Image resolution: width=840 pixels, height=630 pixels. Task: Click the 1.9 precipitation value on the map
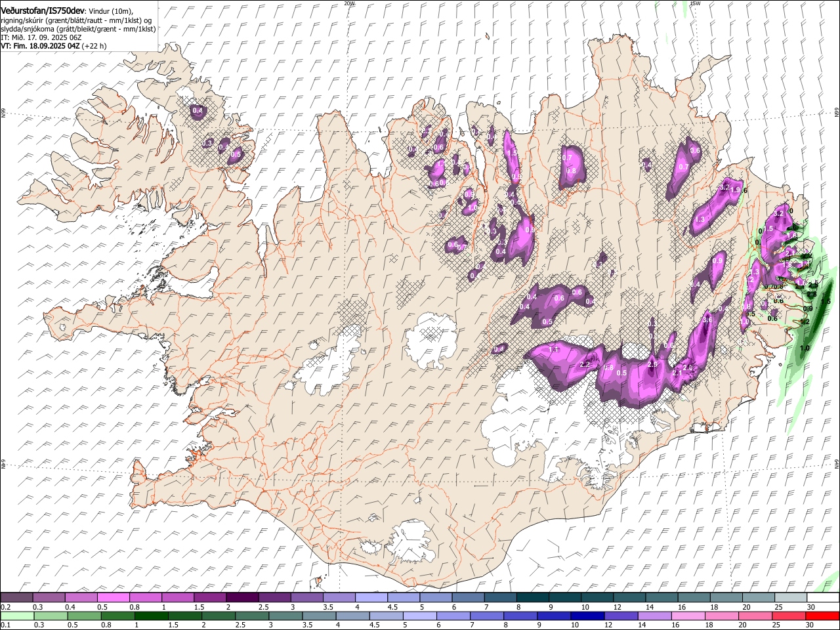(736, 190)
